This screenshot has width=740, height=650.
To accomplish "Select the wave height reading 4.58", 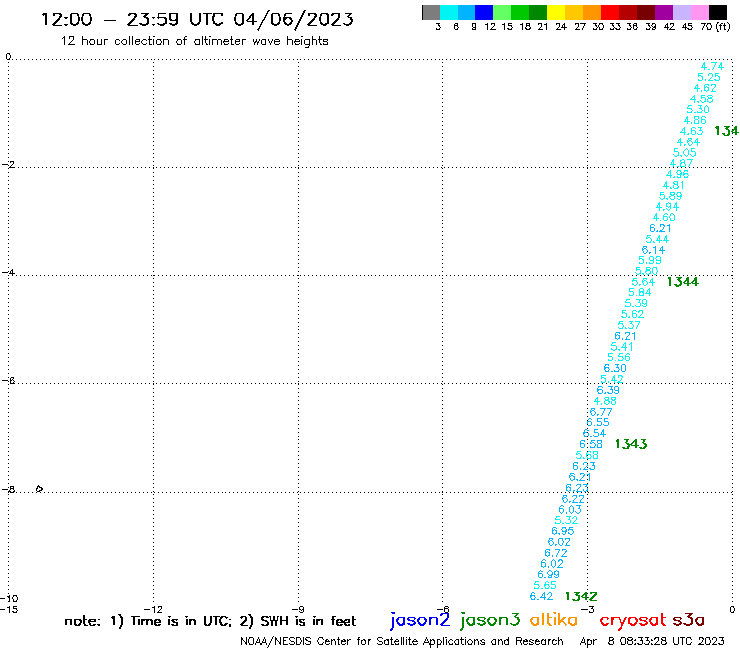I will (x=702, y=99).
